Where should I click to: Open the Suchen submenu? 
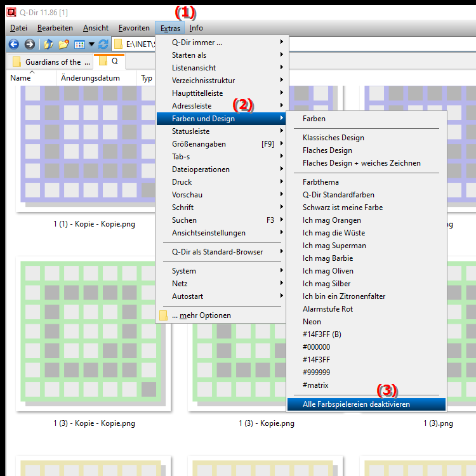[x=221, y=220]
